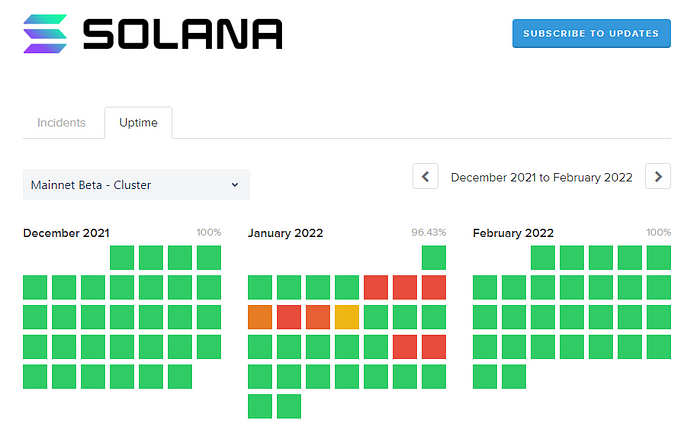Viewport: 700px width, 433px height.
Task: Select the February 1, 2022 day square
Action: [543, 258]
